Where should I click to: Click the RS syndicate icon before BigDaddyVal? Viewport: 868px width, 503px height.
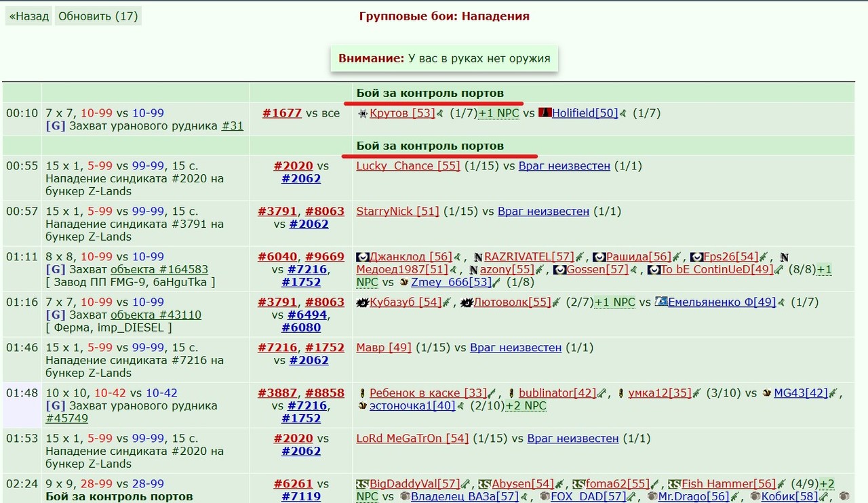[x=363, y=484]
